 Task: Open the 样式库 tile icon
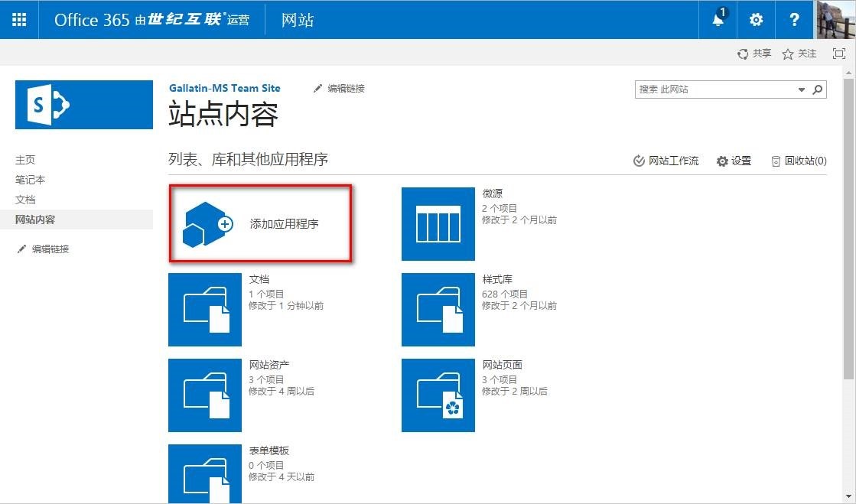pos(438,310)
